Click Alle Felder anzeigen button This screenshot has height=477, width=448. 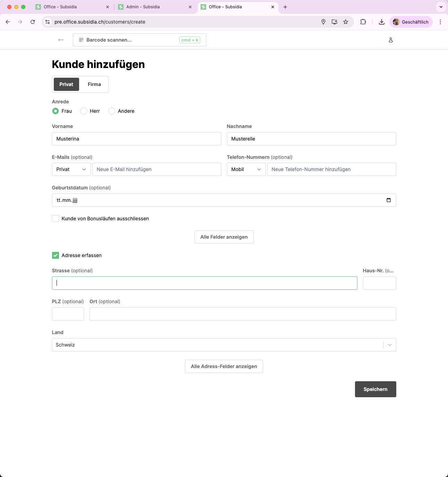pyautogui.click(x=224, y=237)
